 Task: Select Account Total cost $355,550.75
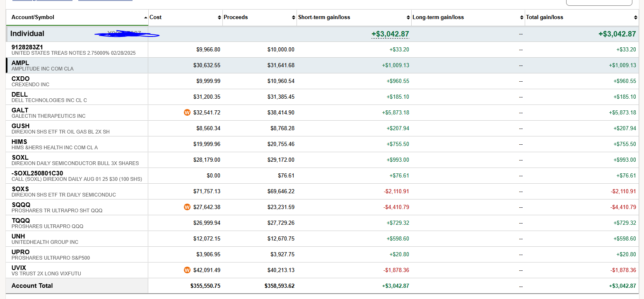[205, 286]
